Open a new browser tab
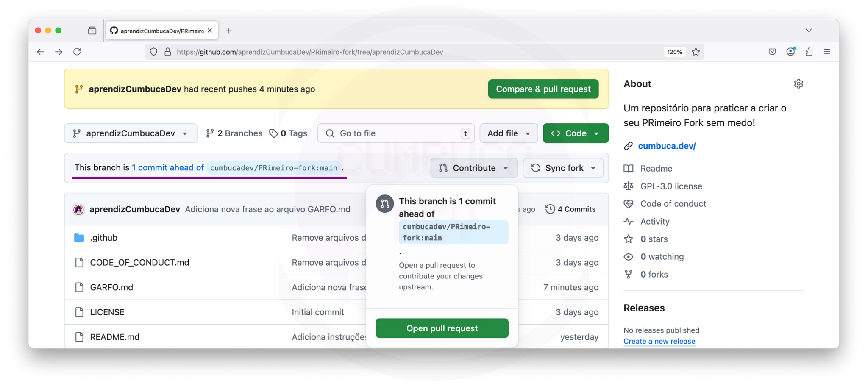Screen dimensions: 868x386 (229, 31)
